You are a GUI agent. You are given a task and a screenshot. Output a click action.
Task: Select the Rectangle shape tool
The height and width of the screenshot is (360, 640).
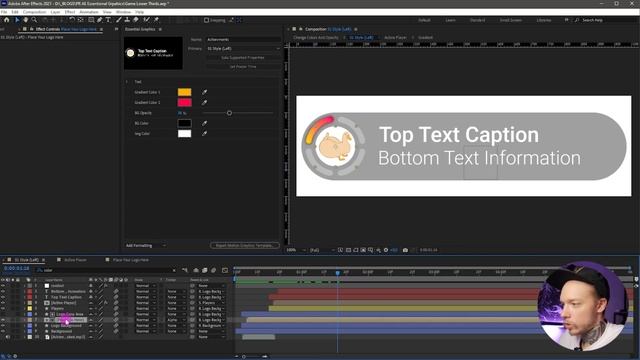91,20
